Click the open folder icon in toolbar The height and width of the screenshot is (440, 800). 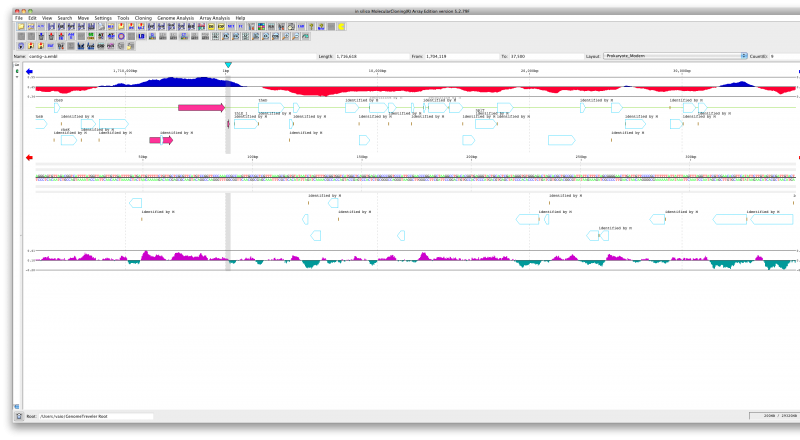coord(21,27)
